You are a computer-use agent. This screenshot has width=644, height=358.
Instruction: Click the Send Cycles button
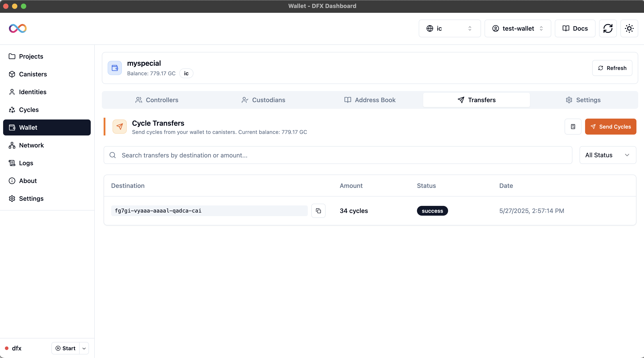610,127
